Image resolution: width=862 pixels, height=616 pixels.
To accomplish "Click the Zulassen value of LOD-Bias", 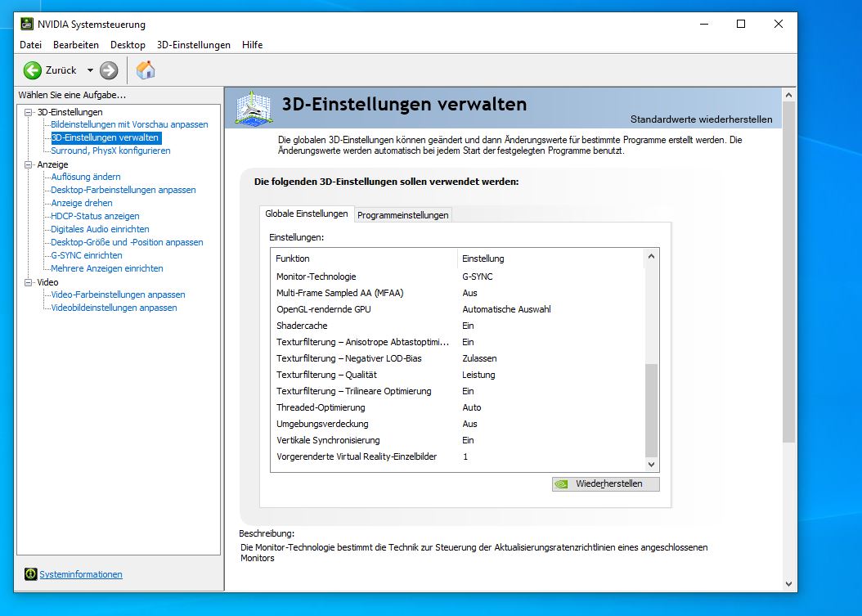I will pyautogui.click(x=479, y=358).
